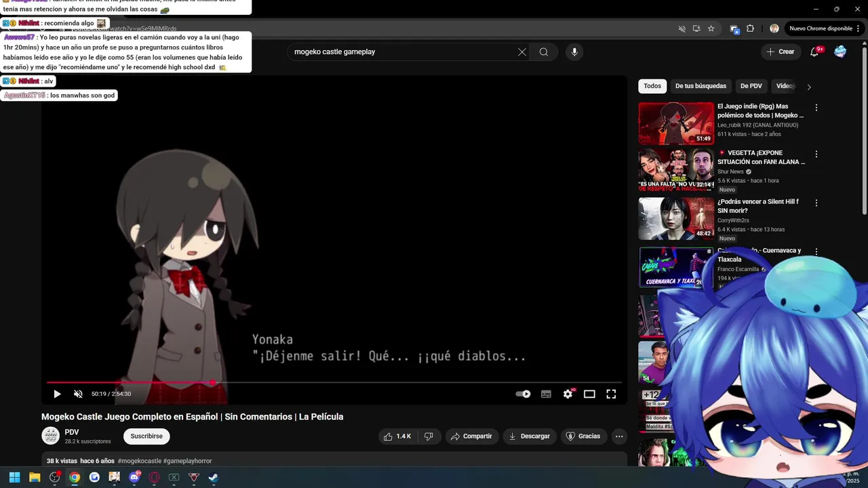The width and height of the screenshot is (868, 488).
Task: Like the video showing 1.4 K
Action: pyautogui.click(x=397, y=436)
